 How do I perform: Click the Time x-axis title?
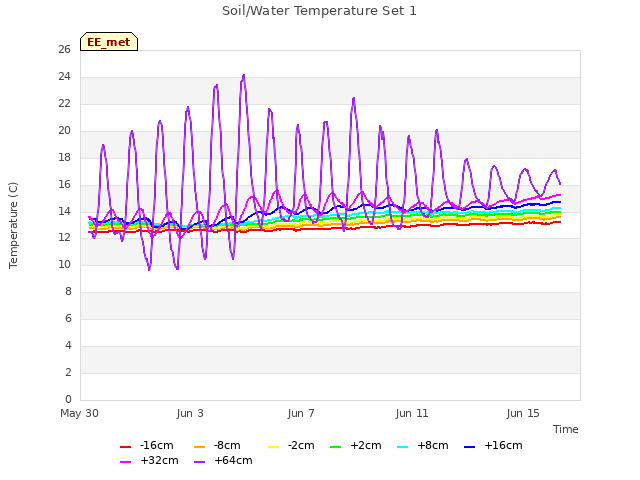coord(566,429)
